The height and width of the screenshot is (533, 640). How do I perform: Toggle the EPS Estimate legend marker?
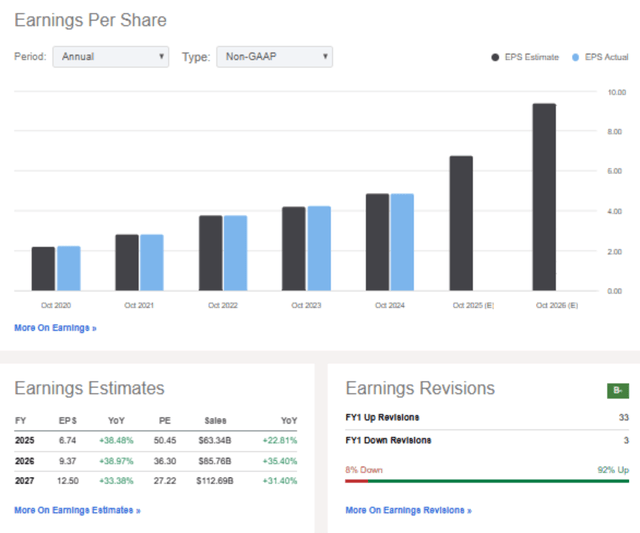tap(497, 58)
